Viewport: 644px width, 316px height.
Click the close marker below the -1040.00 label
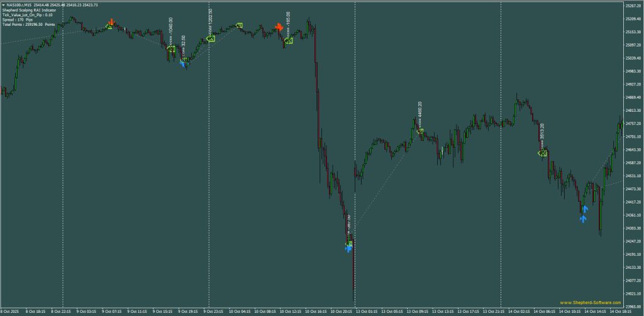point(171,49)
